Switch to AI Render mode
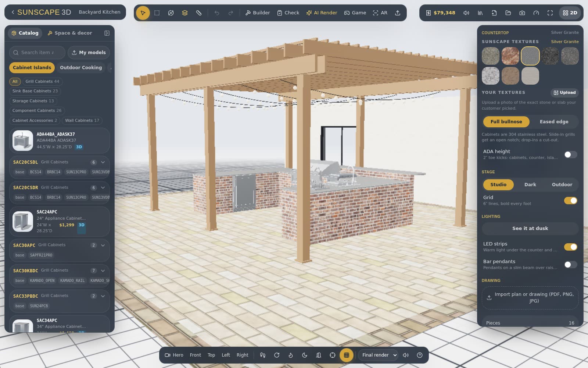 pos(322,13)
